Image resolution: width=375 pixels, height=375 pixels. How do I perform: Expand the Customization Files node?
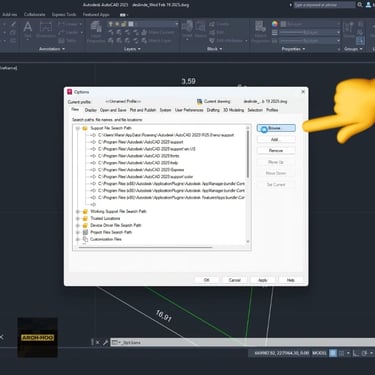(78, 239)
